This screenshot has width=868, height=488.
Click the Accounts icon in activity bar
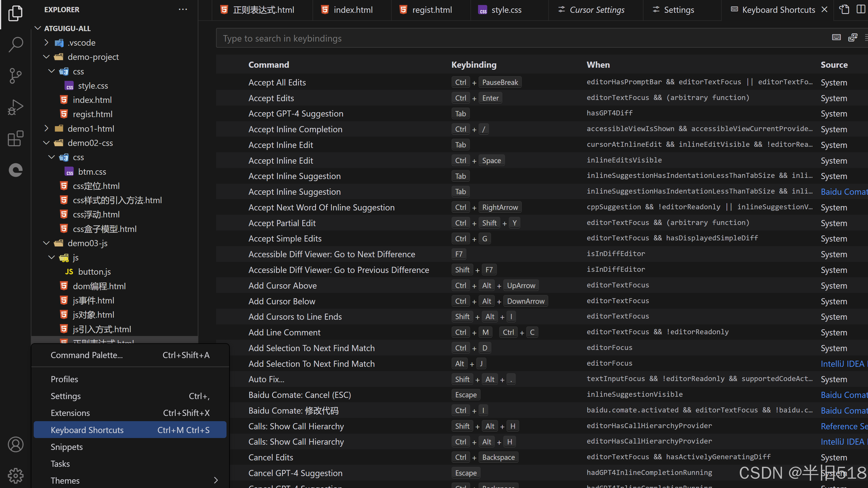(15, 444)
